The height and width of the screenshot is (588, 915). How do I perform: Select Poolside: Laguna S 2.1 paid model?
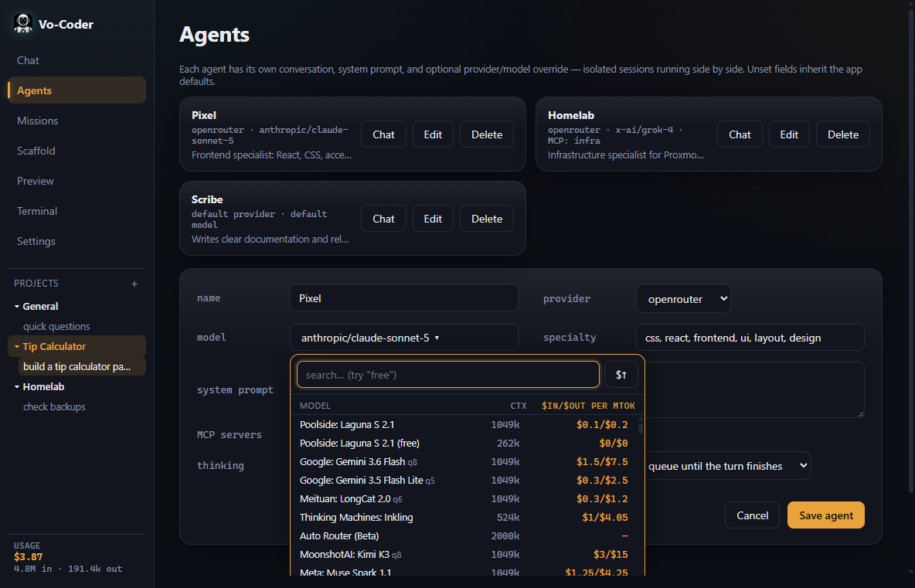pos(464,425)
